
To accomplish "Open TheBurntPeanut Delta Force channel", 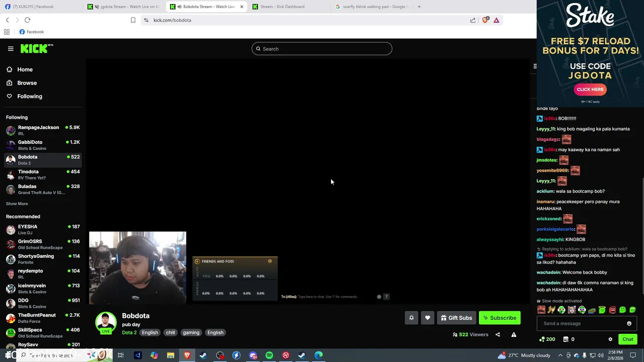I will [x=43, y=318].
